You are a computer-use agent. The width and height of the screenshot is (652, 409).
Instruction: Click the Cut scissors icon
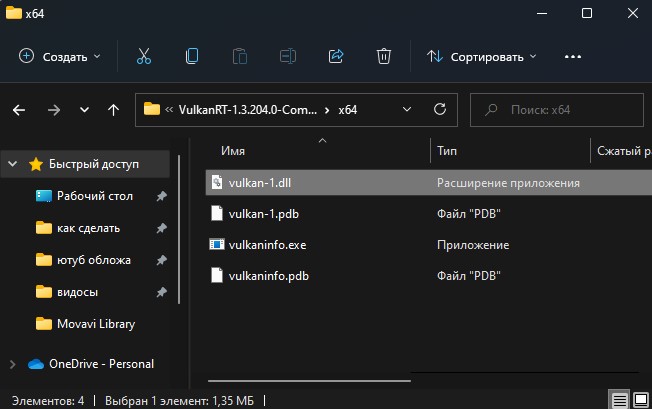[144, 56]
